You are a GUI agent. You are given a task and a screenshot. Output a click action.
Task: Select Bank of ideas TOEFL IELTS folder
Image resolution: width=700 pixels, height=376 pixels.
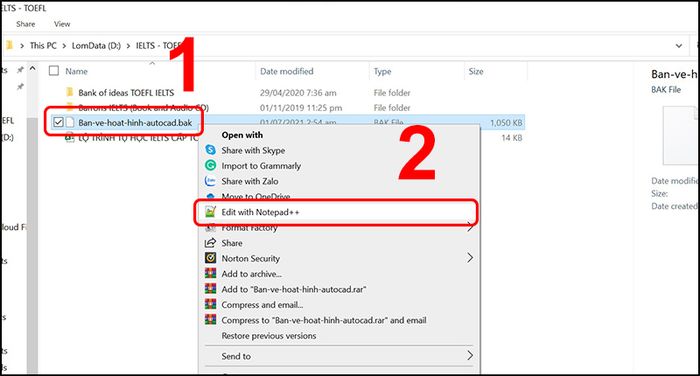click(x=126, y=93)
